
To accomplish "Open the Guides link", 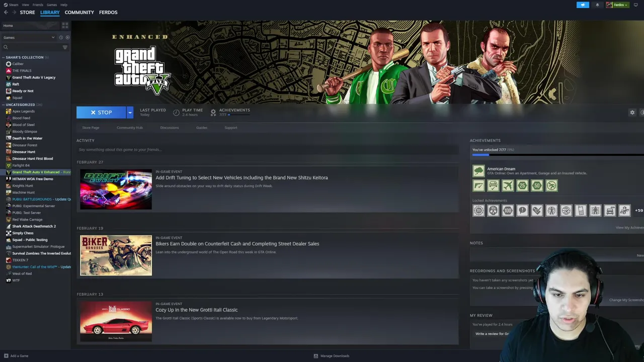I will [x=202, y=128].
